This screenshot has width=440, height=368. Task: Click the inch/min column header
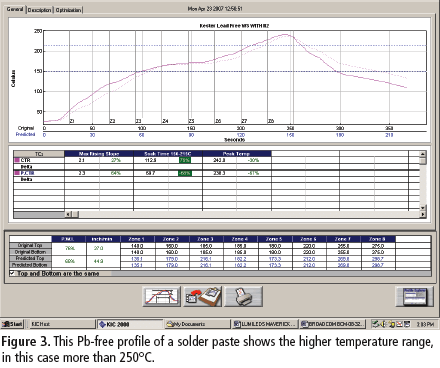[102, 239]
